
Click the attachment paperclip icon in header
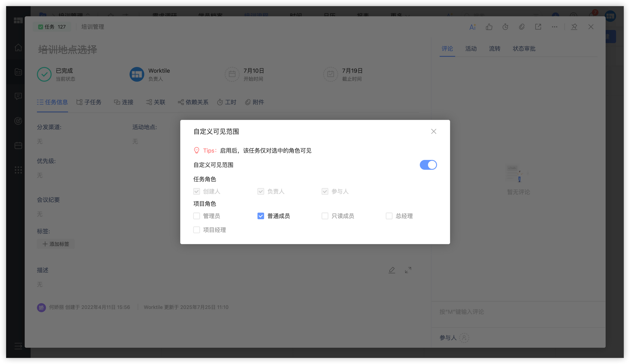tap(522, 27)
